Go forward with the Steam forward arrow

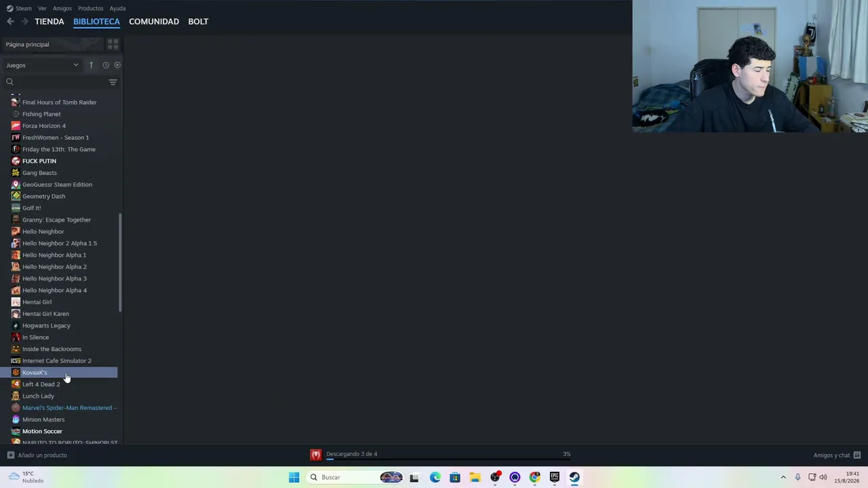pos(24,22)
